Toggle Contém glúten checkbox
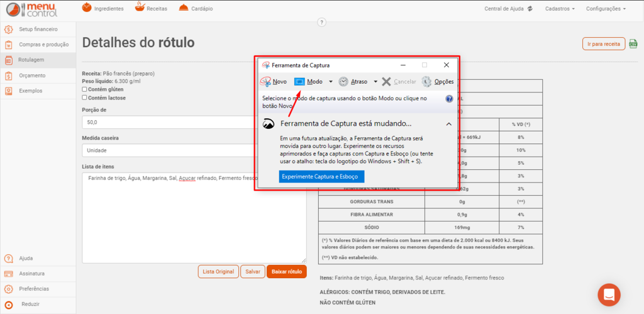 click(84, 89)
